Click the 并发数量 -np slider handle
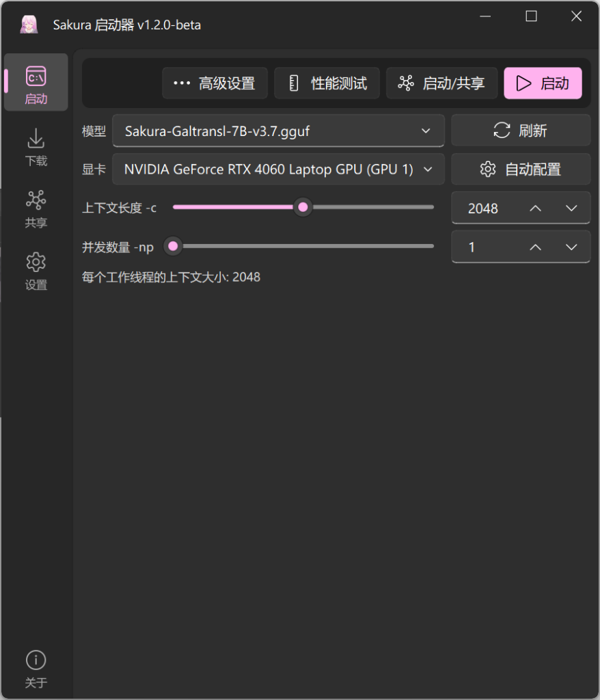Screen dimensions: 600x700 pyautogui.click(x=173, y=245)
